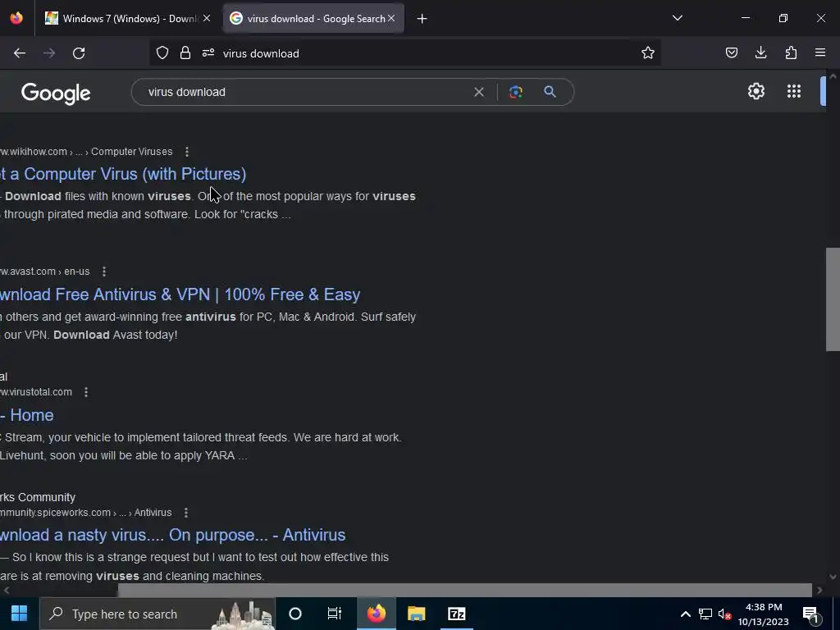Click the scroll down arrow
Image resolution: width=840 pixels, height=630 pixels.
(833, 577)
